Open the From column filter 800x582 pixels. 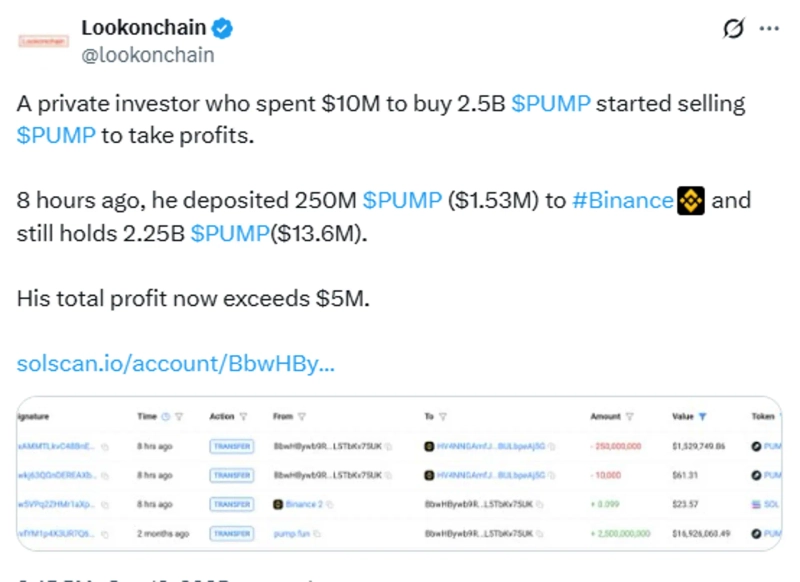(x=302, y=416)
